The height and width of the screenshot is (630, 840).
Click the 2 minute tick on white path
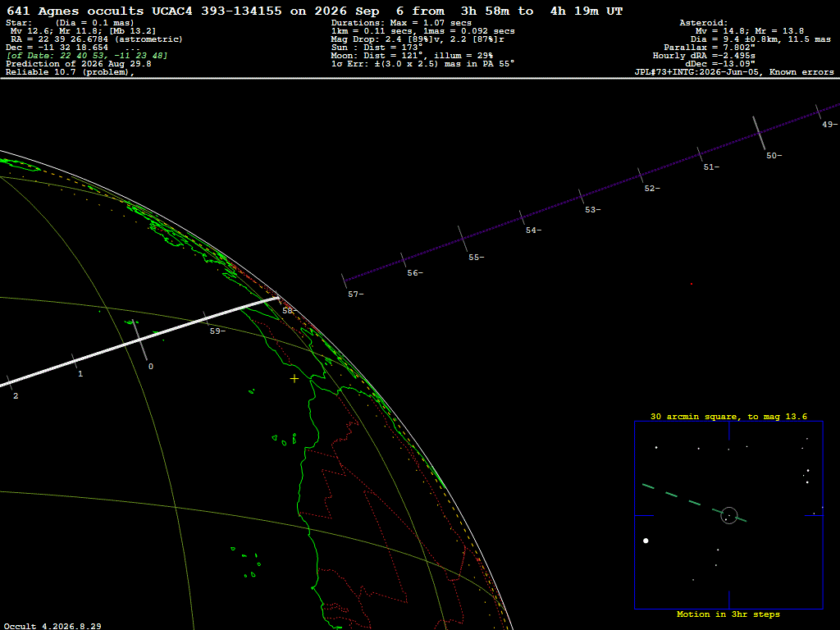(9, 382)
